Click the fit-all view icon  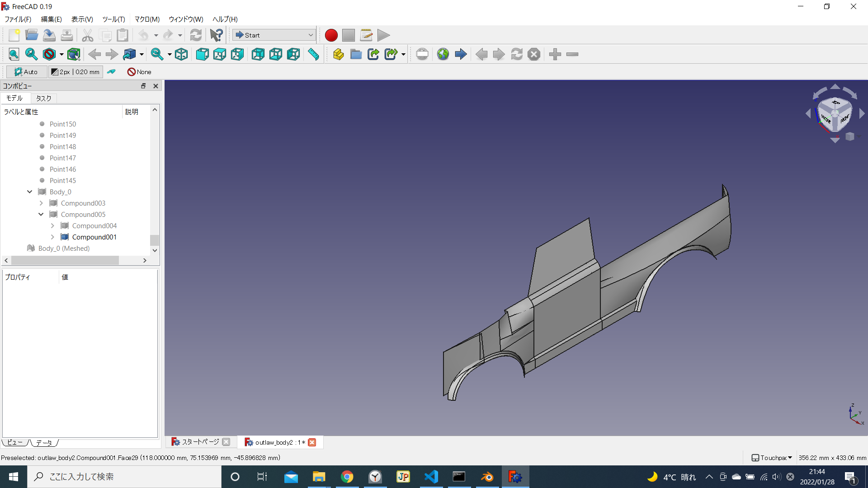coord(14,54)
